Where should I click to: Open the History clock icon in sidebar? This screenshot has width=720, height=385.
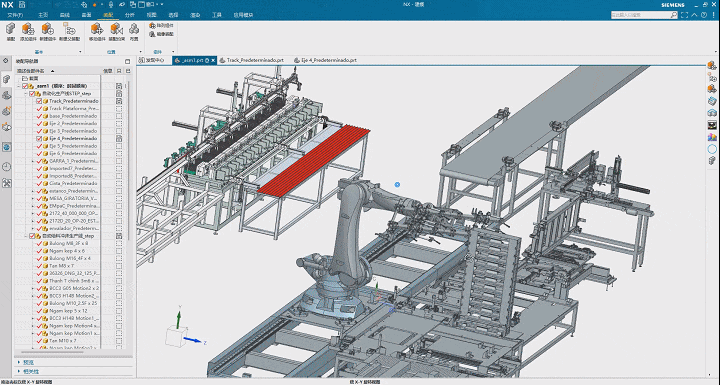[x=6, y=167]
